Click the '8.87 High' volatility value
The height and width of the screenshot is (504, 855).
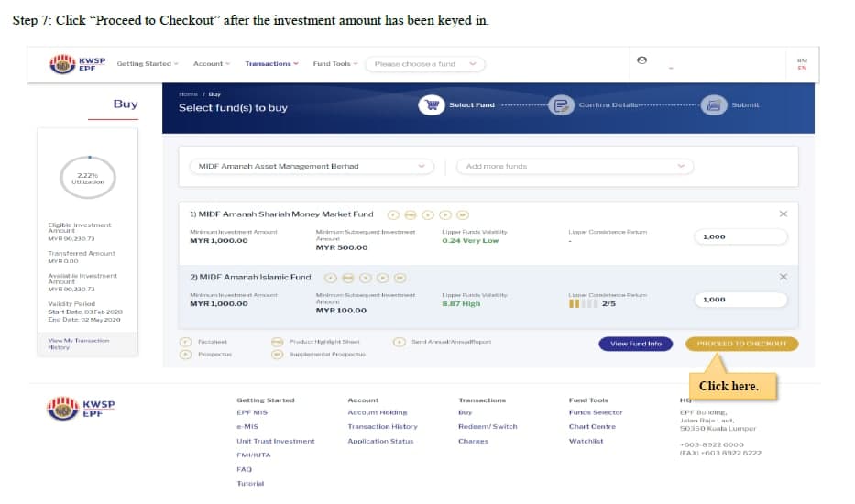[461, 304]
